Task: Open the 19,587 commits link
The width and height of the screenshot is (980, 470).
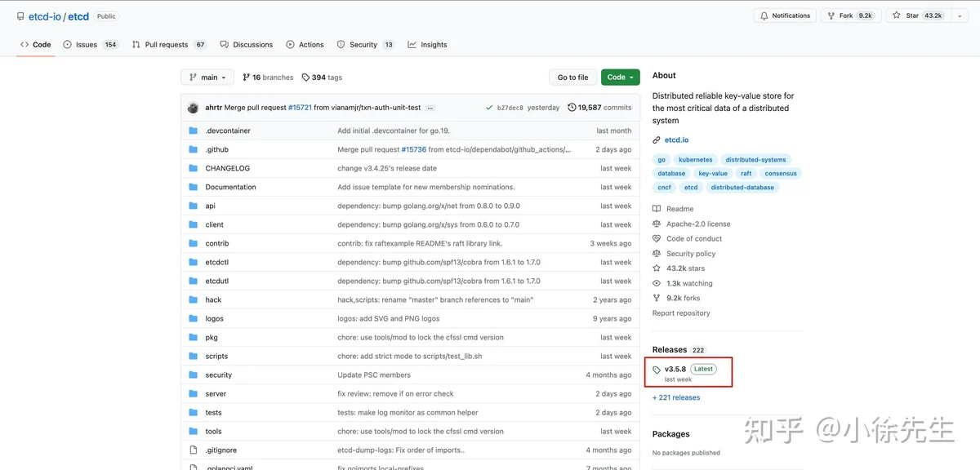Action: pyautogui.click(x=600, y=108)
